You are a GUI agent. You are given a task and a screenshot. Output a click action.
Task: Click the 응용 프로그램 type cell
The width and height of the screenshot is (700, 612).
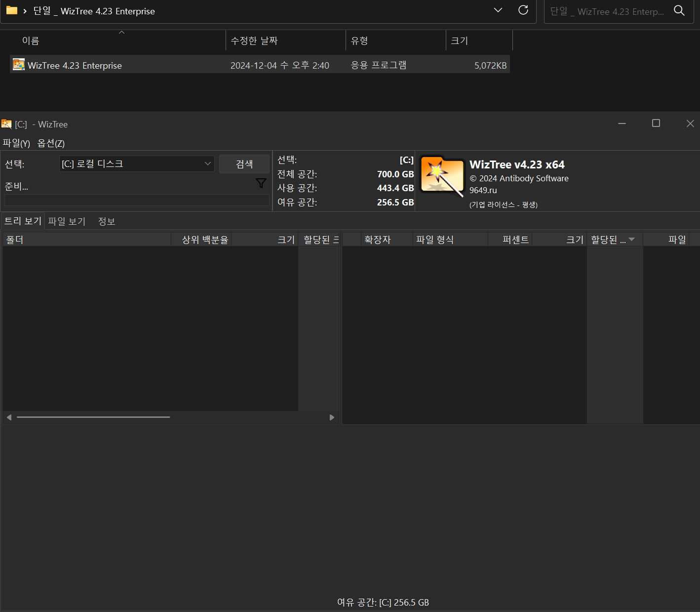(379, 65)
